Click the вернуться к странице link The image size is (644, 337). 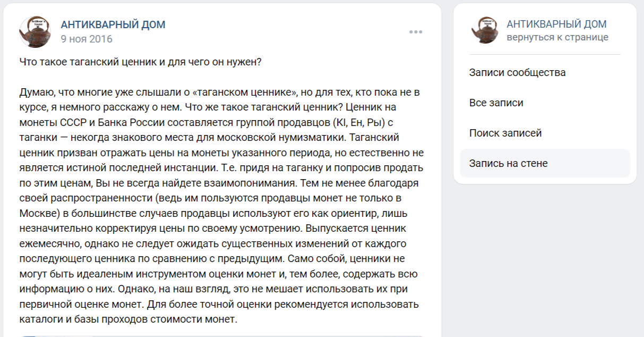pyautogui.click(x=557, y=37)
